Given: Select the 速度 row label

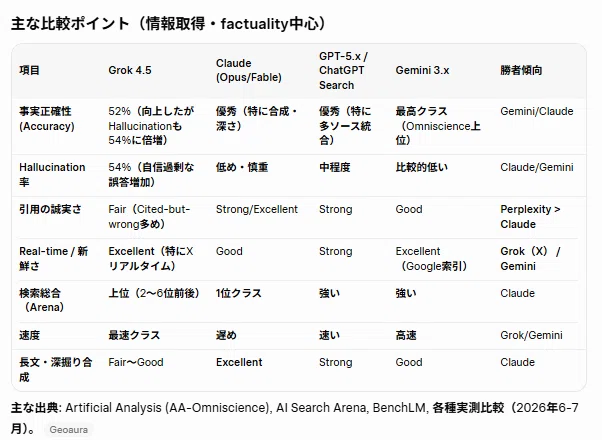Looking at the screenshot, I should 30,335.
